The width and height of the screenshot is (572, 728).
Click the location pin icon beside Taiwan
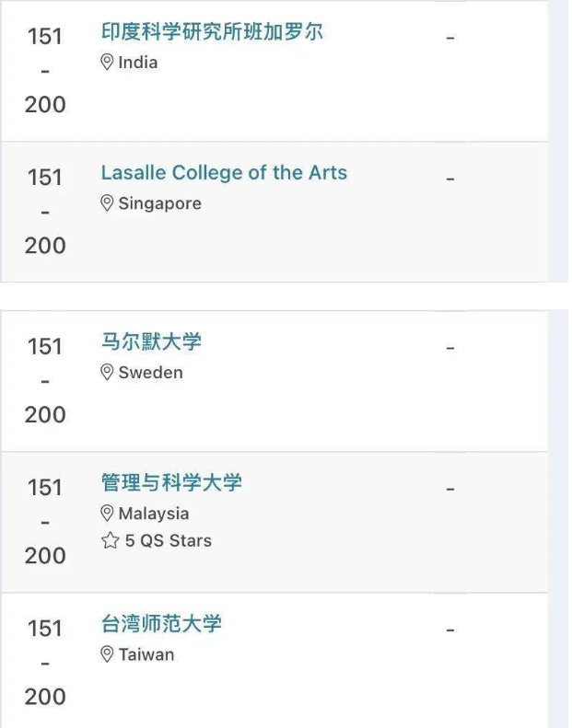(107, 654)
